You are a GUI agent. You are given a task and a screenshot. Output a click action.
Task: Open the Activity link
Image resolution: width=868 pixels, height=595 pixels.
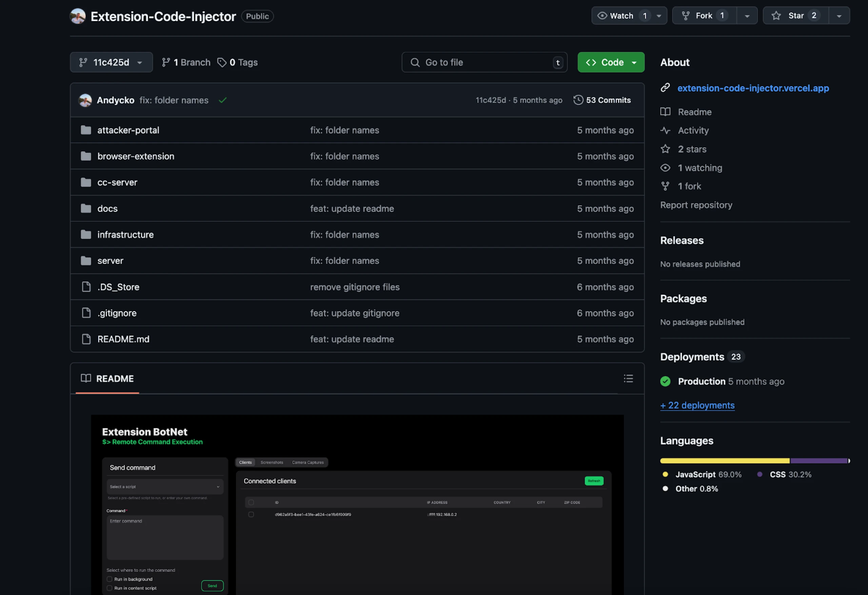(x=693, y=131)
